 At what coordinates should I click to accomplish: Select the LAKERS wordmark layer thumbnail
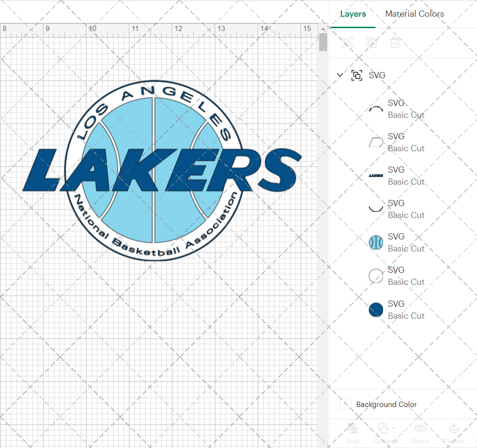376,176
